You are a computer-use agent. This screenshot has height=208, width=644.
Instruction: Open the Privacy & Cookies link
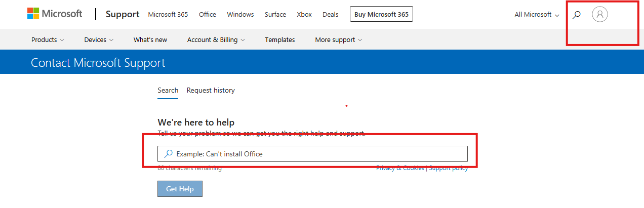click(x=400, y=168)
